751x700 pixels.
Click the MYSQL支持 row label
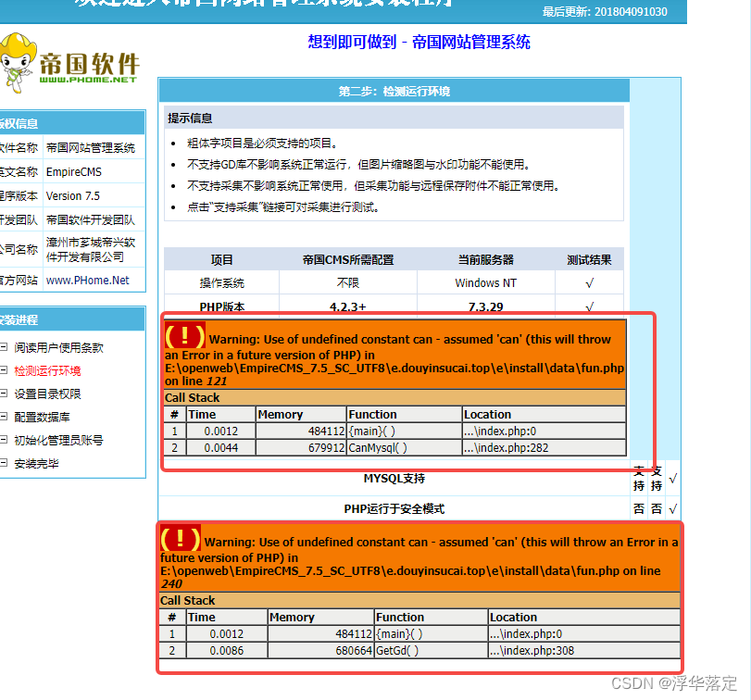pos(394,478)
